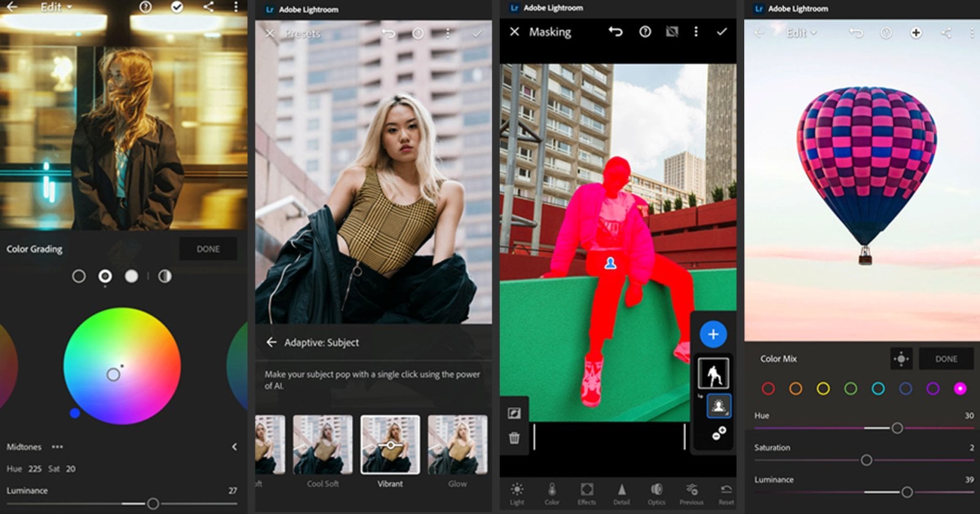Screen dimensions: 980x514
Task: Open three-dot options next to Midtones
Action: pyautogui.click(x=58, y=447)
